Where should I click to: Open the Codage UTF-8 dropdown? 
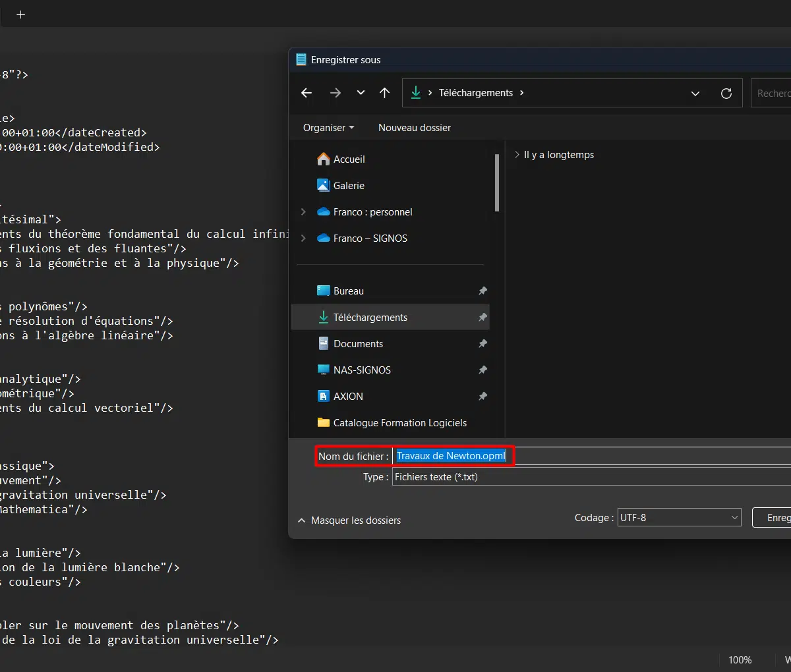[x=679, y=518]
